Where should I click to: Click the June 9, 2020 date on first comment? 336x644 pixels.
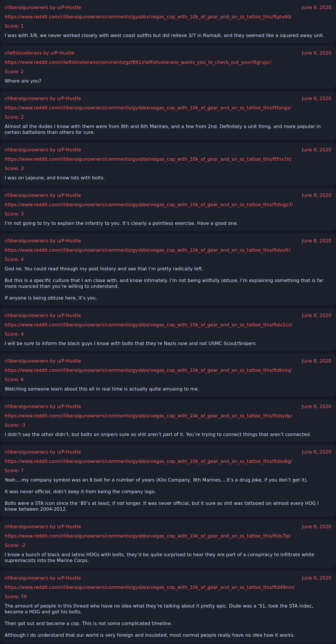[x=316, y=7]
